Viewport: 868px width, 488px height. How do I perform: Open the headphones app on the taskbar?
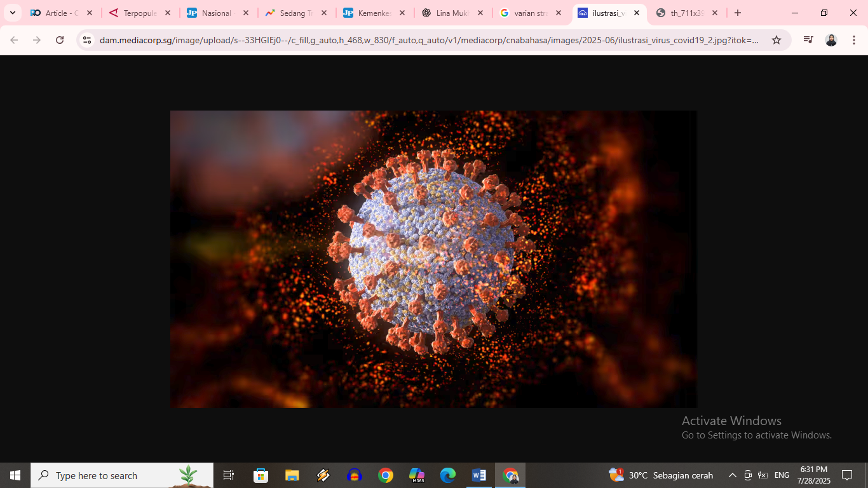(x=354, y=475)
